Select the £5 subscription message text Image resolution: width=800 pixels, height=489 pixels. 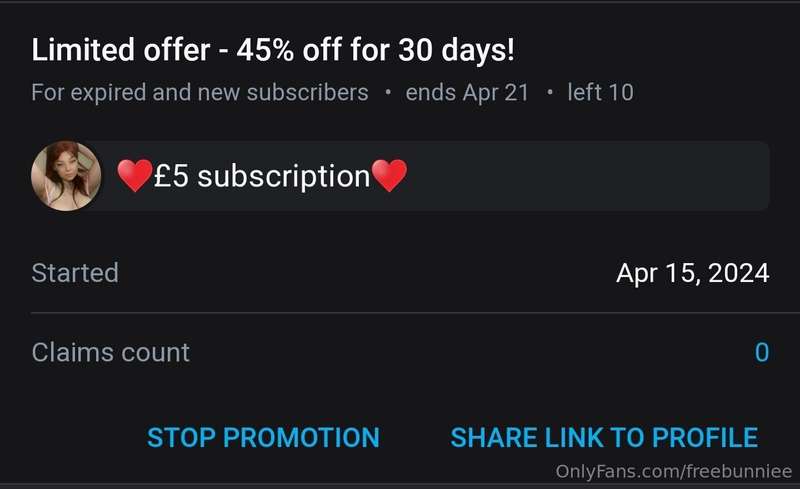[x=262, y=176]
